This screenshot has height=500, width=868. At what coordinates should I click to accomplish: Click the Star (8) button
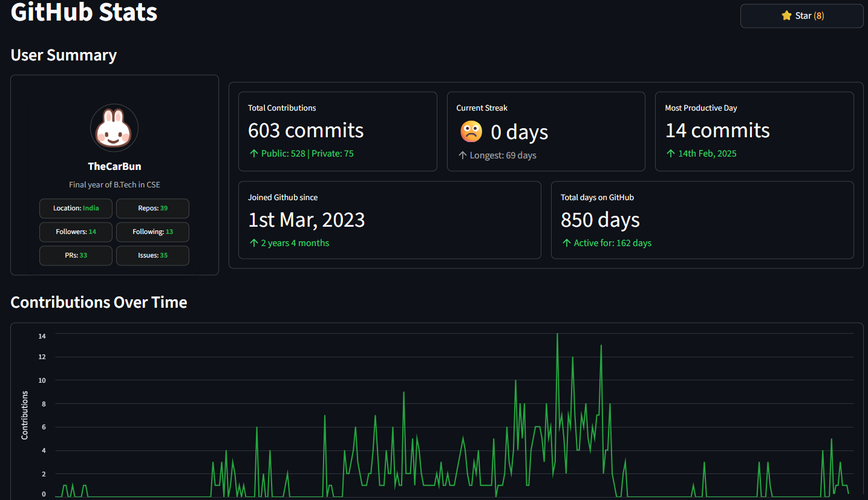click(x=801, y=16)
